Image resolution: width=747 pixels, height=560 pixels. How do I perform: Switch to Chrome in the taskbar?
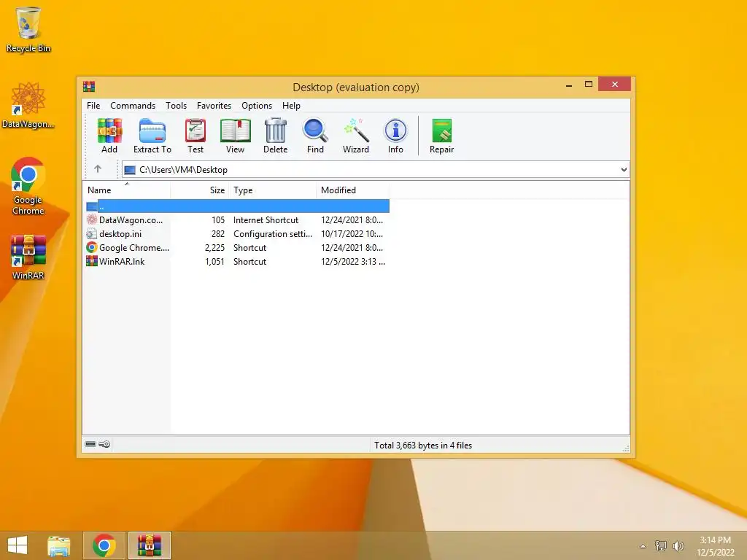click(x=104, y=545)
